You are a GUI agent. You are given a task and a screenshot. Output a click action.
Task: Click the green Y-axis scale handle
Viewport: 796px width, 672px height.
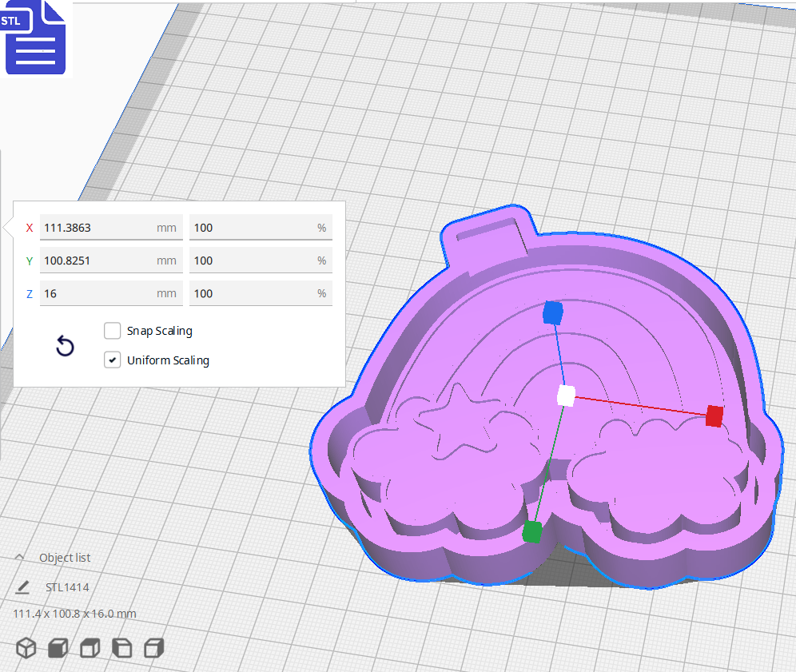531,532
